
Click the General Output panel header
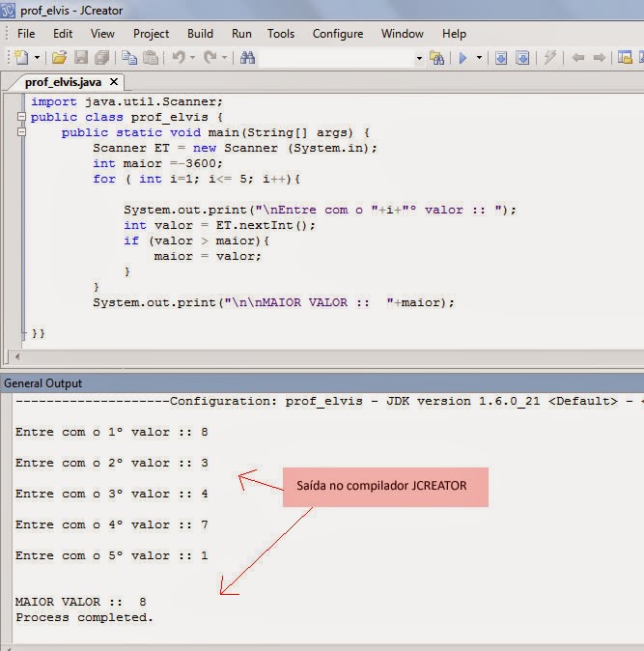pyautogui.click(x=322, y=383)
